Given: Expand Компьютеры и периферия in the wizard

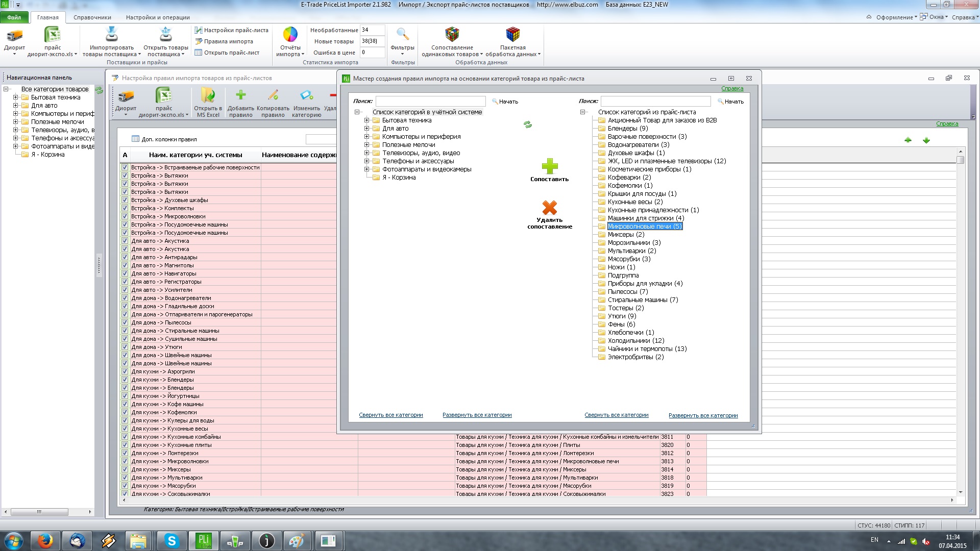Looking at the screenshot, I should click(366, 137).
